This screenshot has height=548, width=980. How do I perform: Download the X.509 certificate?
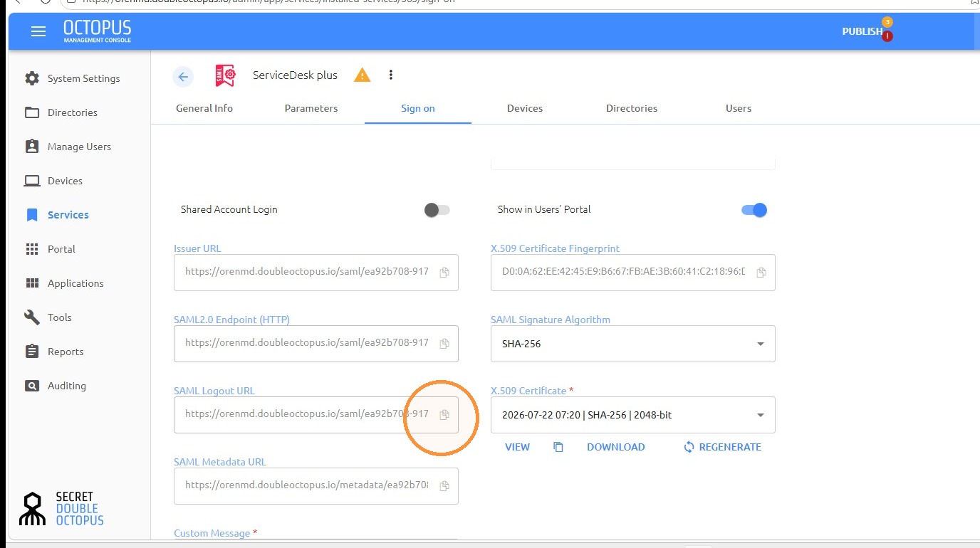pyautogui.click(x=615, y=447)
